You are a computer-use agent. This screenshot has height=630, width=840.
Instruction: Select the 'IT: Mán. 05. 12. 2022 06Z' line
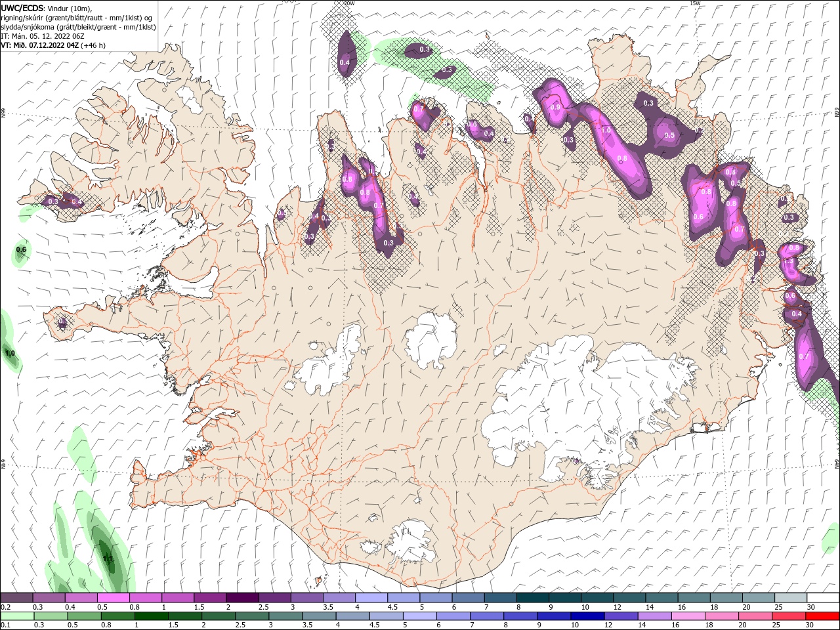[43, 36]
